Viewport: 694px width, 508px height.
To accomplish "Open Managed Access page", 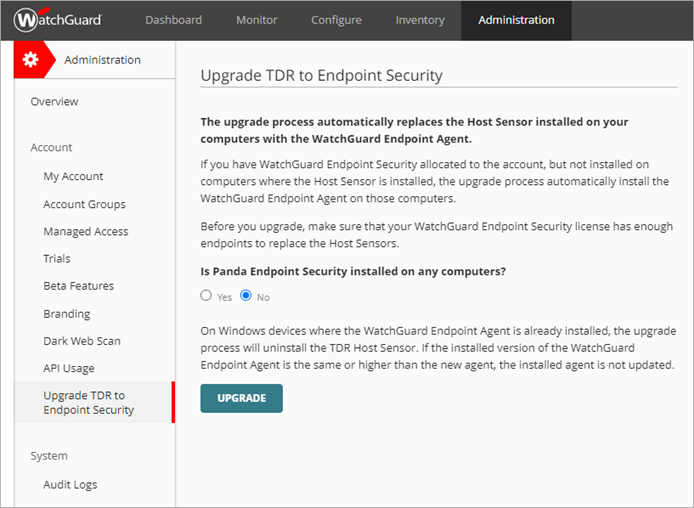I will tap(85, 232).
